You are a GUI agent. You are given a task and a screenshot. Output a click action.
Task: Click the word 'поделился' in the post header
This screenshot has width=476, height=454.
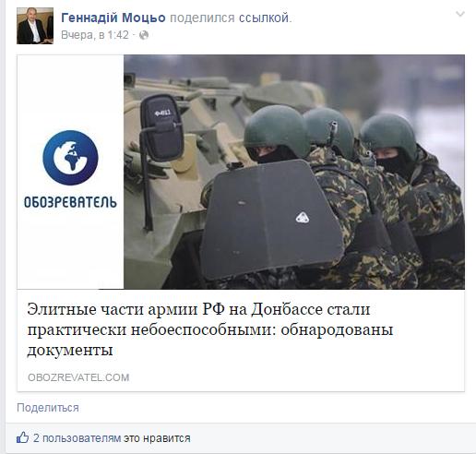202,18
